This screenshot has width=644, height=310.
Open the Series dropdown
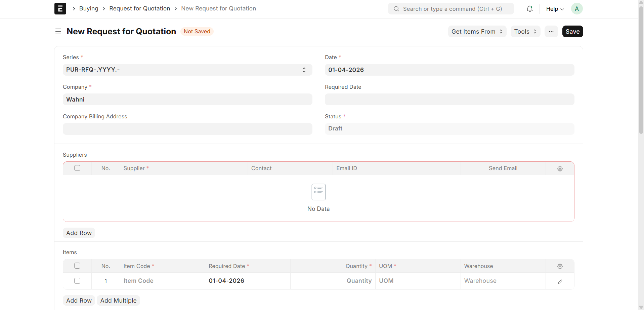(187, 70)
